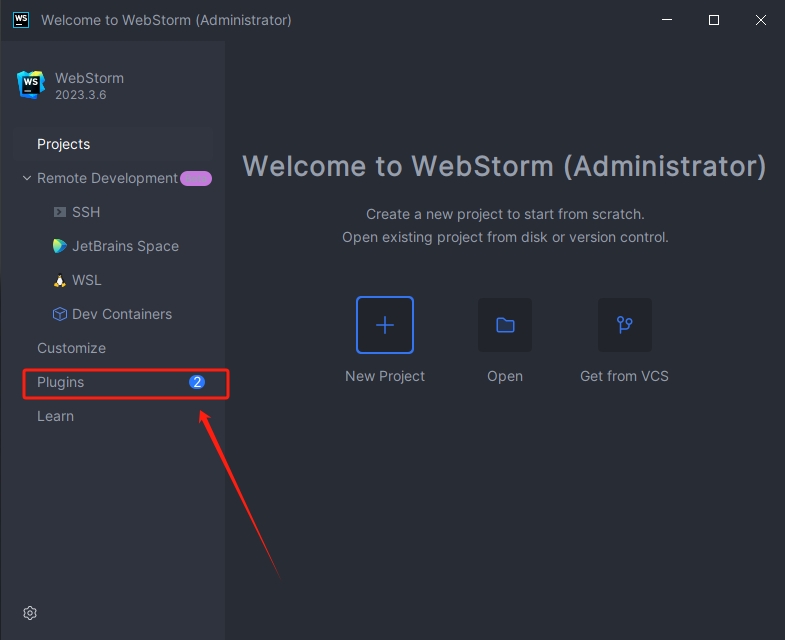Click the WS icon in title bar

20,19
